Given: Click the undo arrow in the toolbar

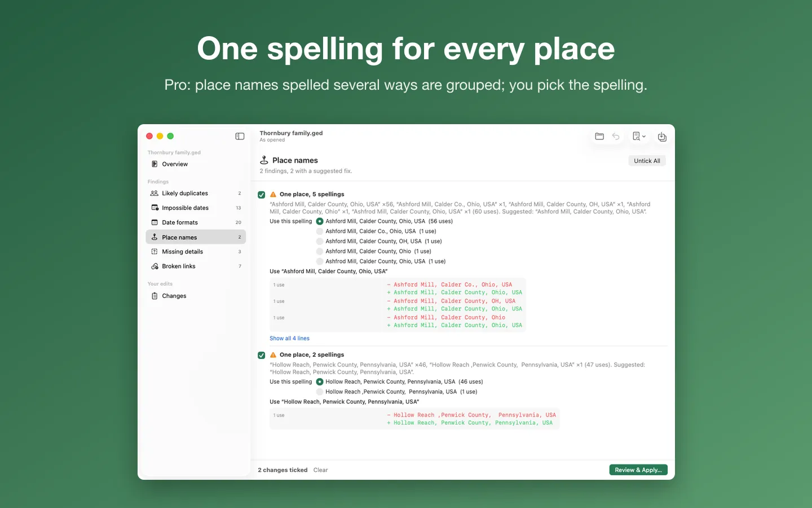Looking at the screenshot, I should (x=616, y=137).
